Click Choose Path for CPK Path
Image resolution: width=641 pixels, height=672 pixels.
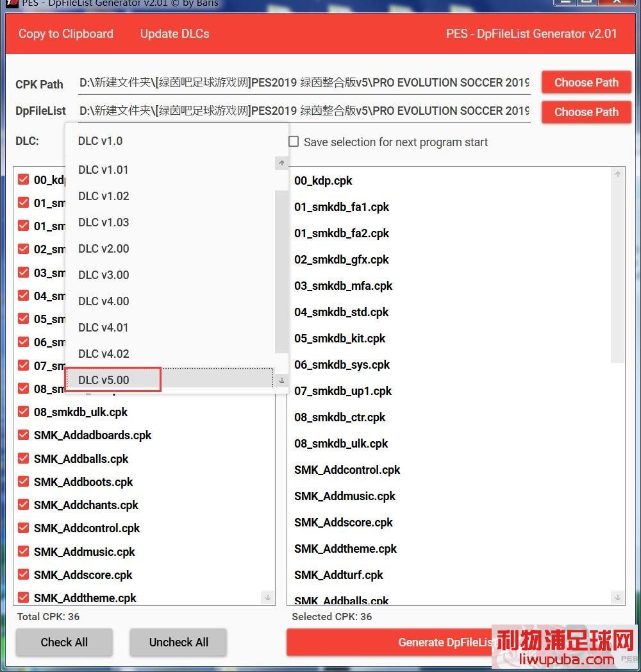pos(586,82)
